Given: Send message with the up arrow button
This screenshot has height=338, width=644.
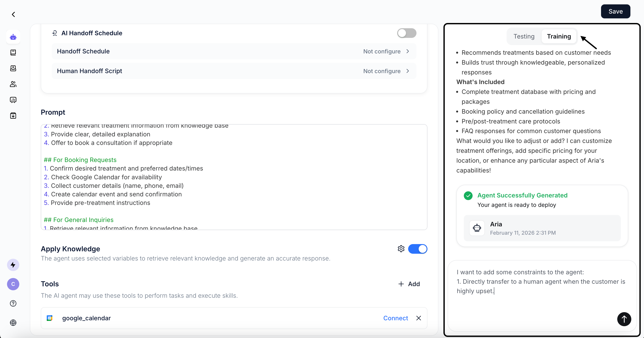Looking at the screenshot, I should 624,319.
